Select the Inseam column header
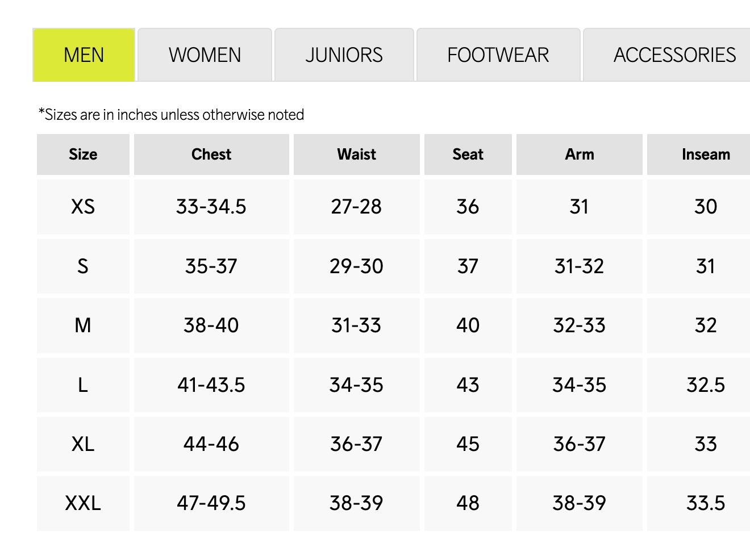750x560 pixels. [705, 154]
